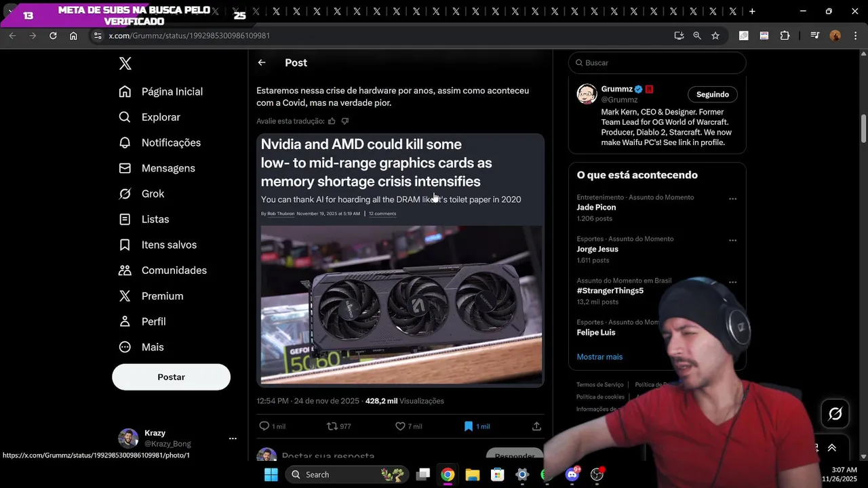The image size is (868, 488).
Task: Open Comunidades in sidebar
Action: pos(163,270)
